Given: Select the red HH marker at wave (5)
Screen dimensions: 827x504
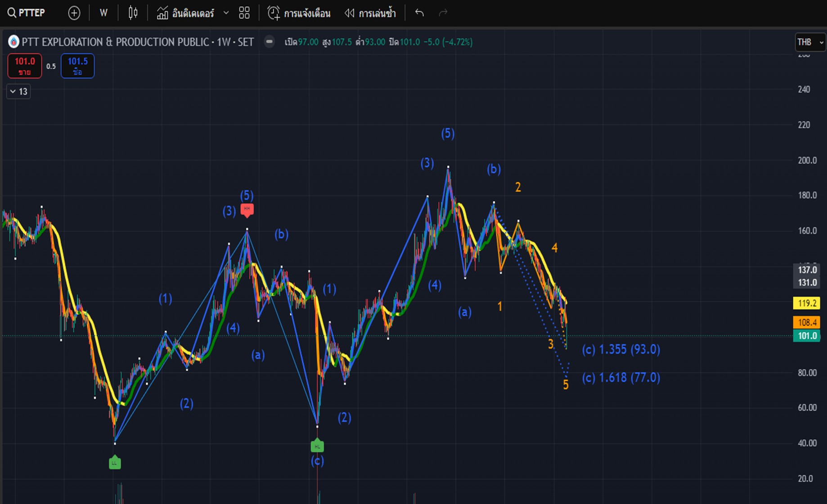Looking at the screenshot, I should coord(247,210).
